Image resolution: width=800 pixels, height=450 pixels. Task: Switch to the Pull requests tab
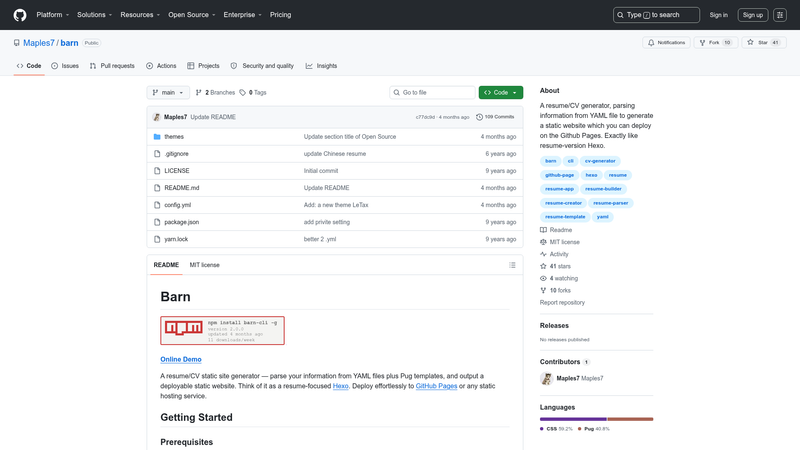pos(112,66)
